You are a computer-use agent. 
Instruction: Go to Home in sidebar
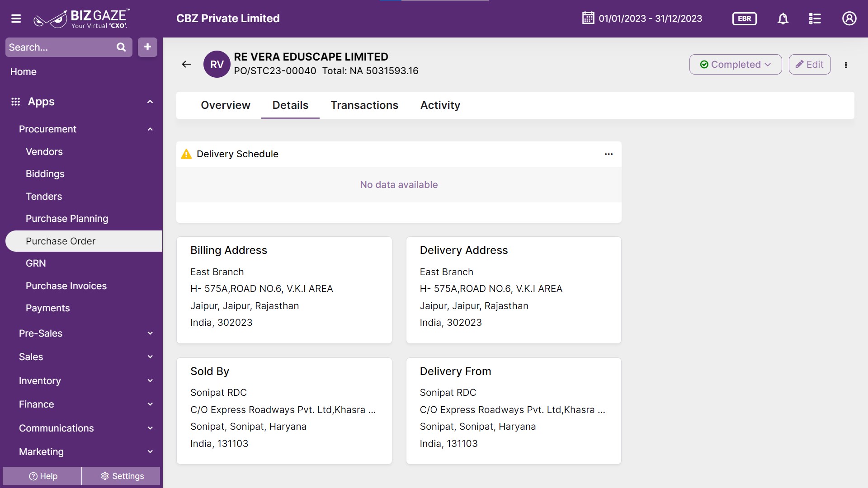(24, 72)
